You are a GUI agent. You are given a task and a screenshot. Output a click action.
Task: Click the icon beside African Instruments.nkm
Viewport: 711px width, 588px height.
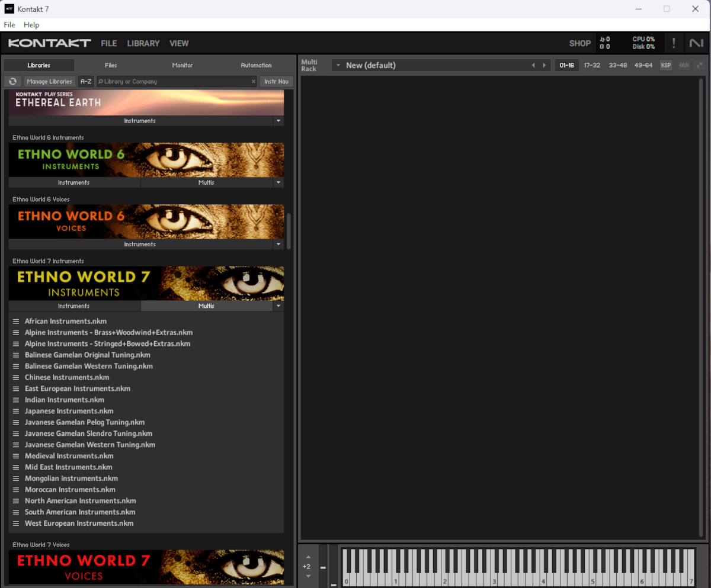[17, 322]
